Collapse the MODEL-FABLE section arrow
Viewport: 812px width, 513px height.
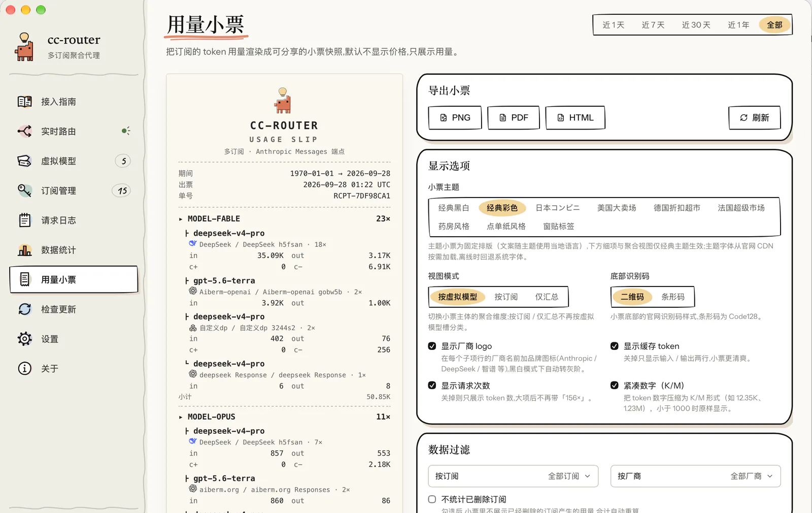click(181, 219)
